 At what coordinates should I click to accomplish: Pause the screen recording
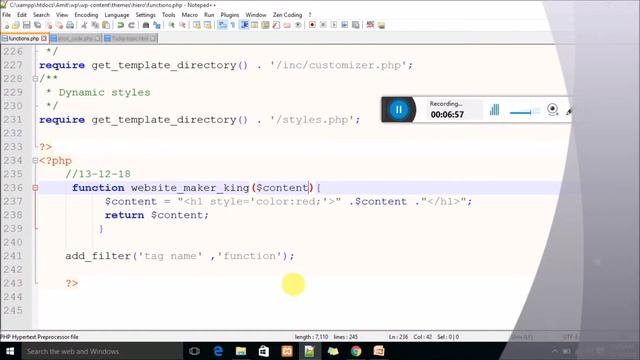point(399,109)
